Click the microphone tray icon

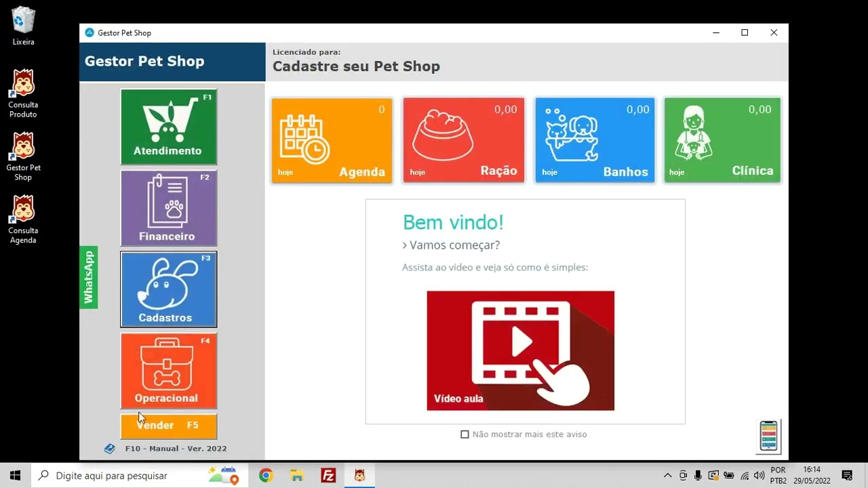click(x=698, y=476)
